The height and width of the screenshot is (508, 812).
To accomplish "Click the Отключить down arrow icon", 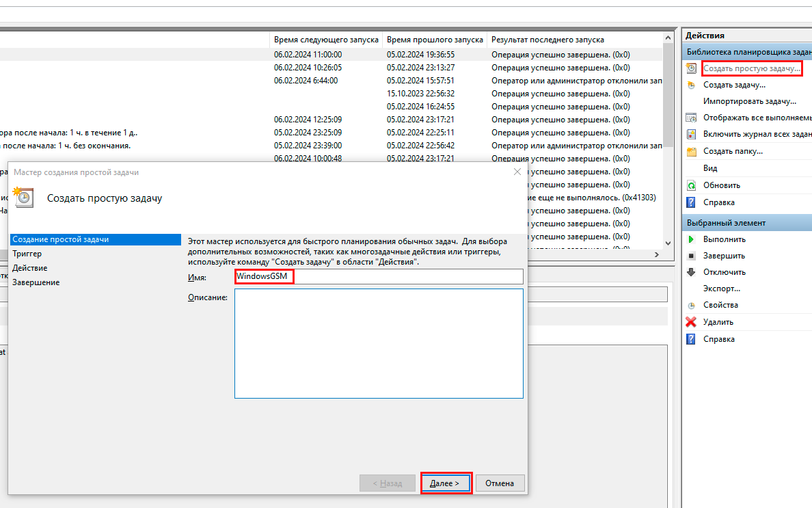I will tap(691, 272).
